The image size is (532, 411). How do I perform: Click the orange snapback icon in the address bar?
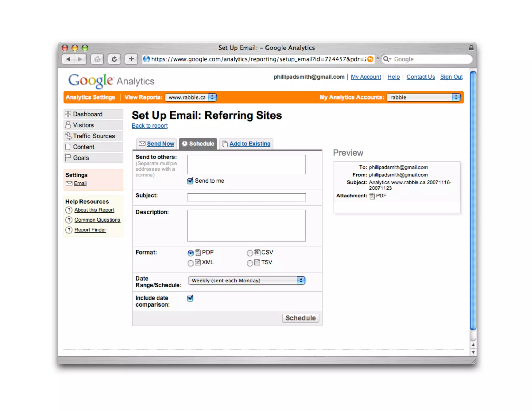(370, 59)
